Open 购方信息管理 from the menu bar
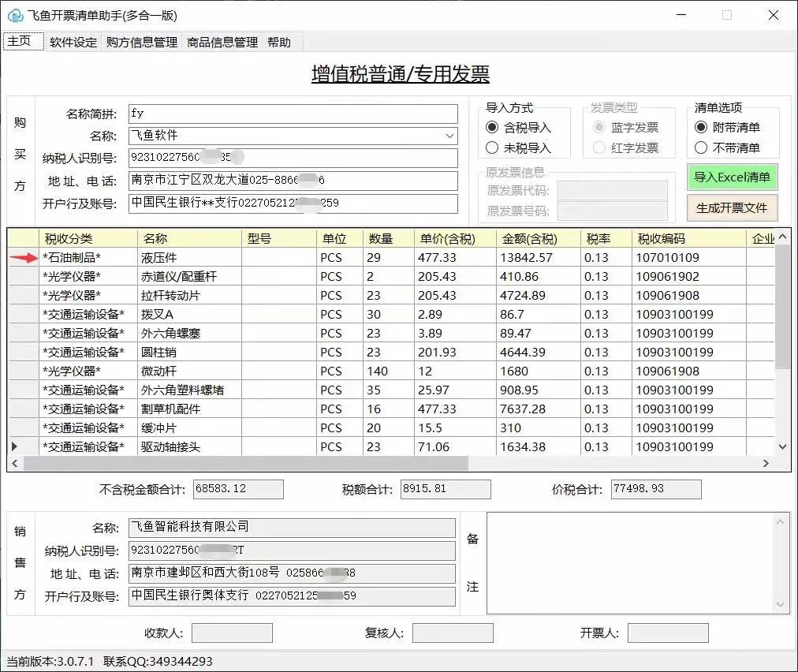 [x=141, y=43]
